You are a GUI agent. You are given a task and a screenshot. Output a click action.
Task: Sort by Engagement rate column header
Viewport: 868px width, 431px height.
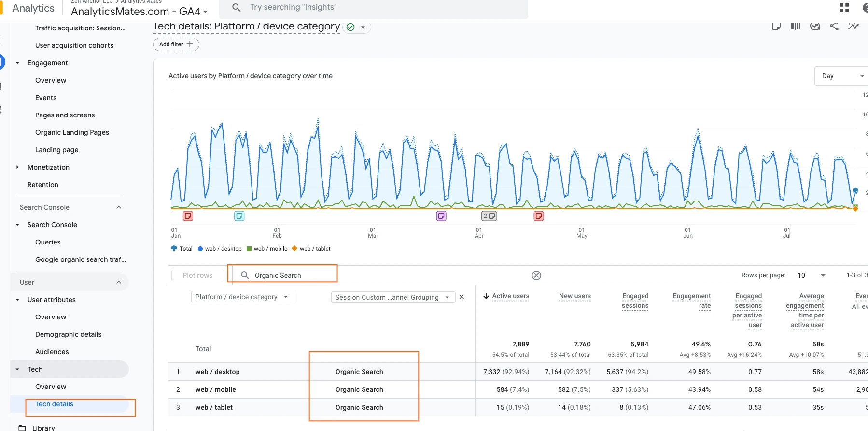691,301
